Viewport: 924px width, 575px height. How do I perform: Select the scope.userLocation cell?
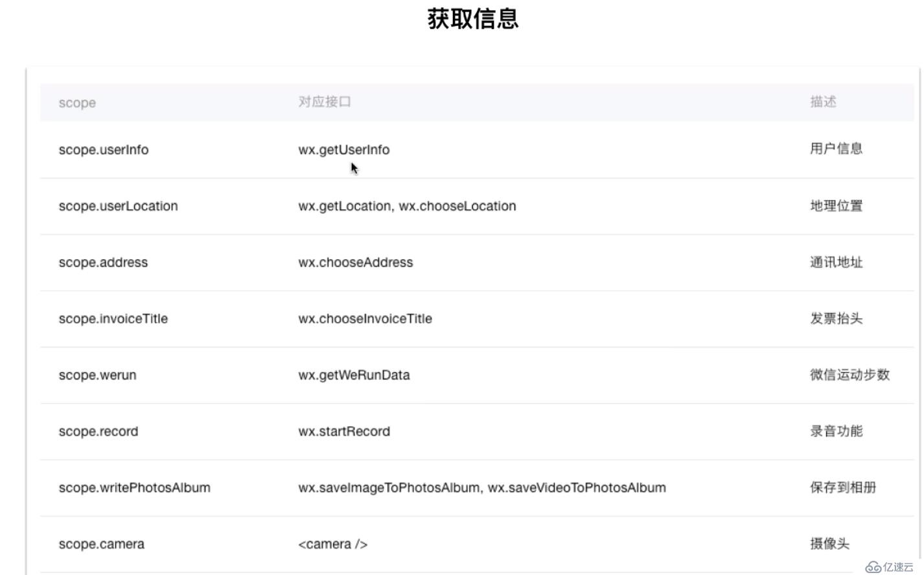click(118, 206)
